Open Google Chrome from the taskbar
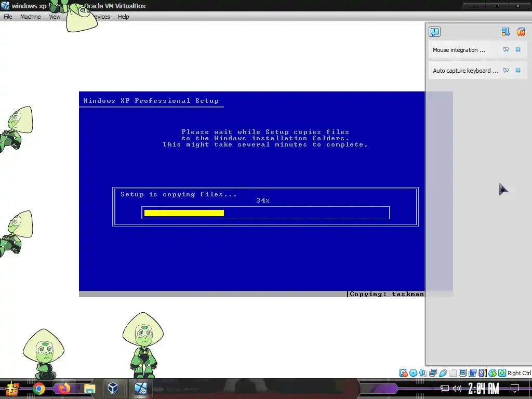 (39, 389)
